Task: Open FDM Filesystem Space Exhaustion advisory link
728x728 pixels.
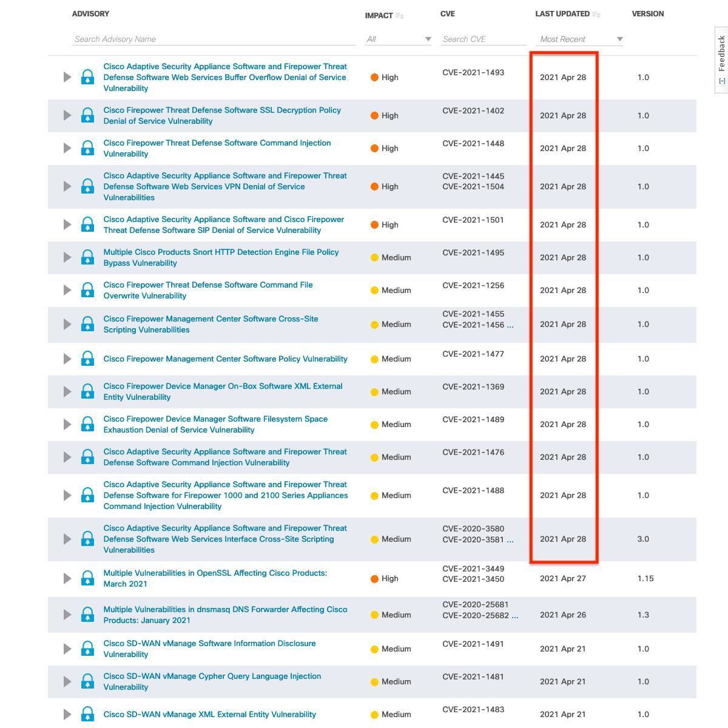Action: point(215,424)
